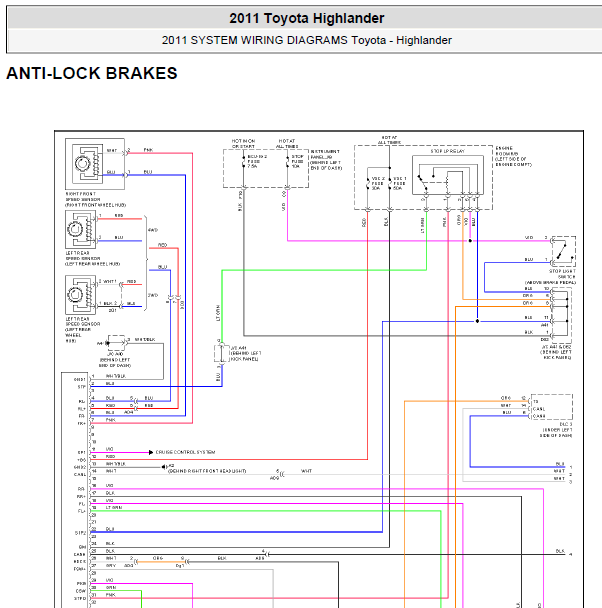This screenshot has width=602, height=608.
Task: Click the "LT GRN" wire label at pin 19
Action: point(114,507)
